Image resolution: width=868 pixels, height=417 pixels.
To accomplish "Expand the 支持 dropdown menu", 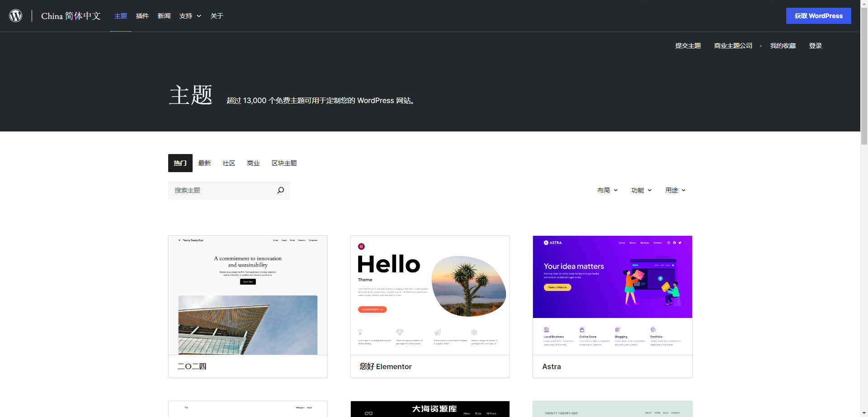I will coord(190,16).
